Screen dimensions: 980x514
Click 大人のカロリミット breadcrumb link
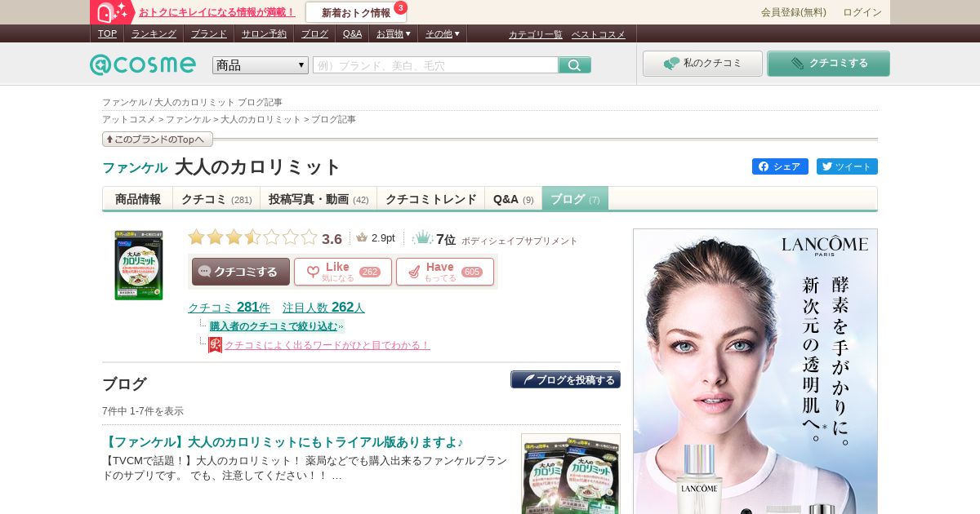pos(261,119)
